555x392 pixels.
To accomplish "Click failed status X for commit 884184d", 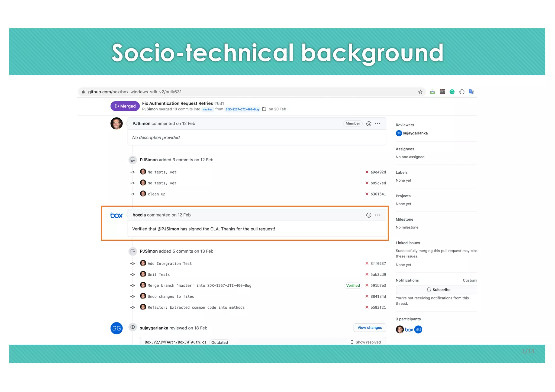I will pos(367,296).
